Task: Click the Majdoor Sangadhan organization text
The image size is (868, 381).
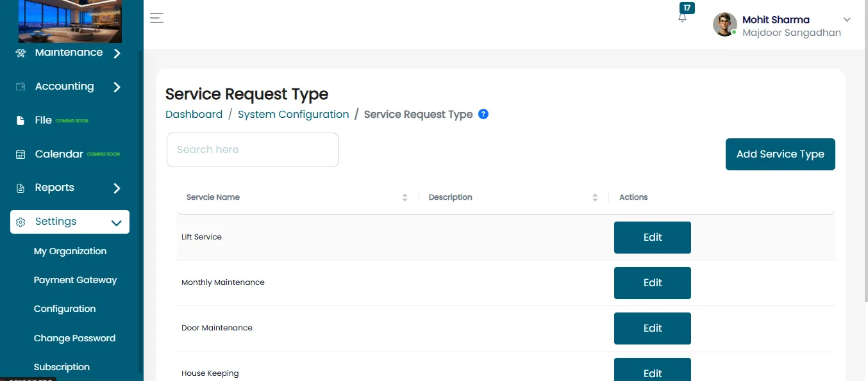Action: pyautogui.click(x=792, y=33)
